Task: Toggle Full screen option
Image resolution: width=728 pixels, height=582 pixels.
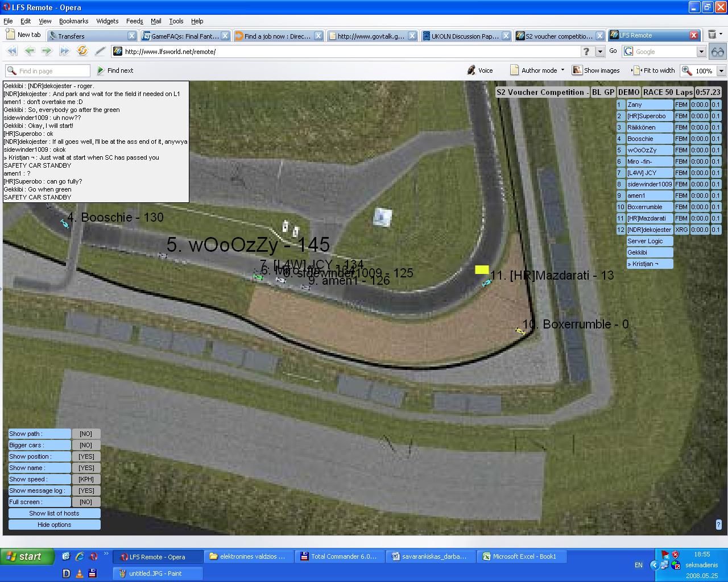Action: [x=86, y=502]
